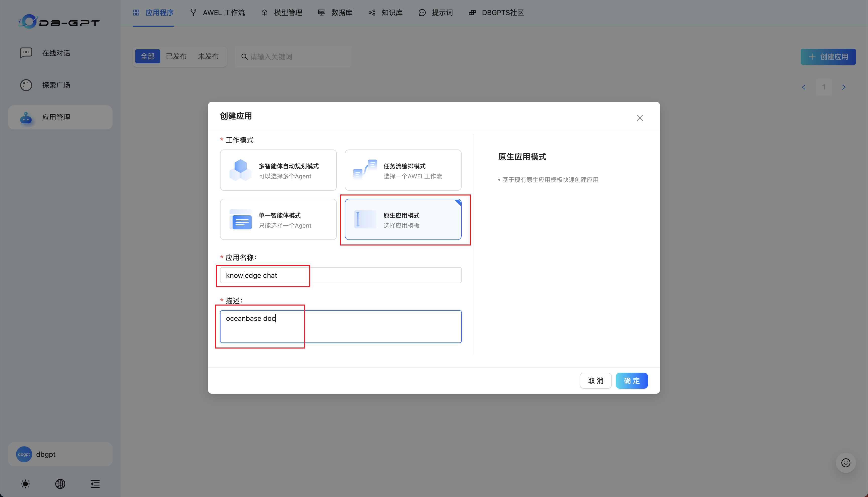Click the DB-GPT logo
The image size is (868, 497).
(x=59, y=22)
